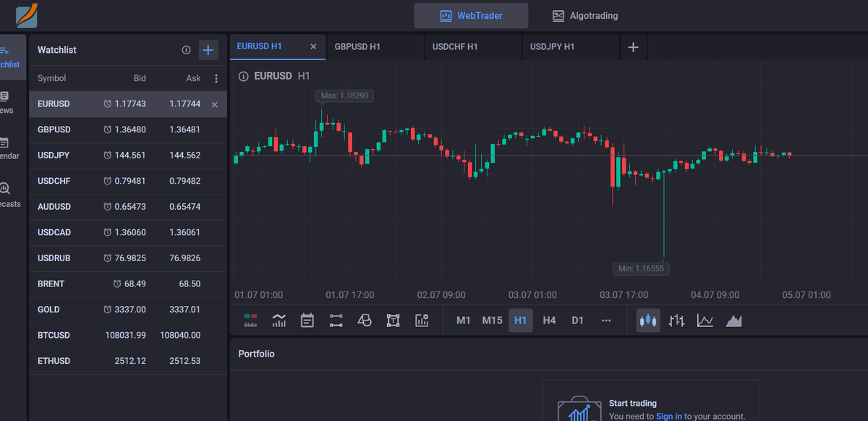Viewport: 868px width, 421px height.
Task: Switch to the GBPUSD H1 chart tab
Action: point(375,47)
